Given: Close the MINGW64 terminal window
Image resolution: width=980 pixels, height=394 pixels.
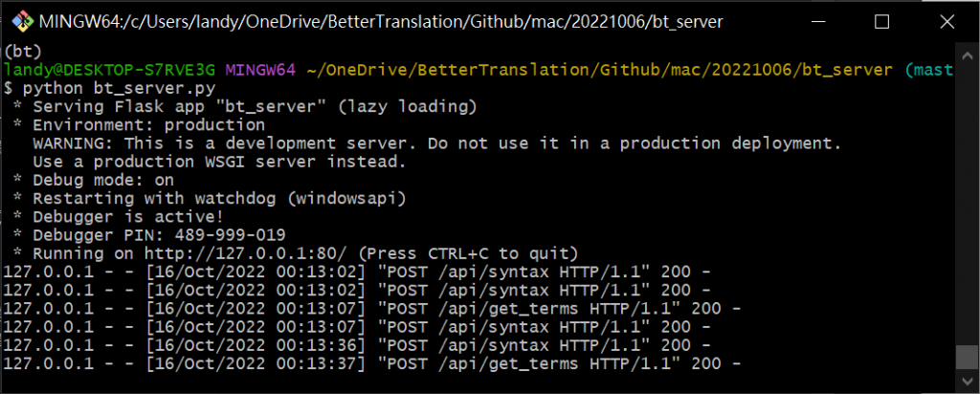Looking at the screenshot, I should 947,22.
